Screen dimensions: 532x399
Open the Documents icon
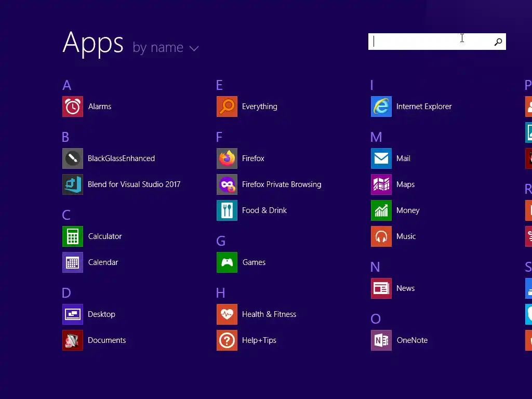pyautogui.click(x=73, y=340)
